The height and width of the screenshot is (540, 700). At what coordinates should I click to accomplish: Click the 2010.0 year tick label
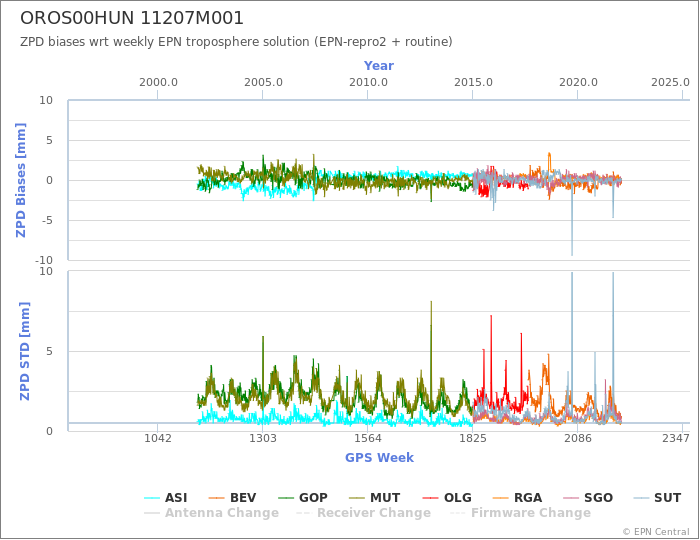368,83
